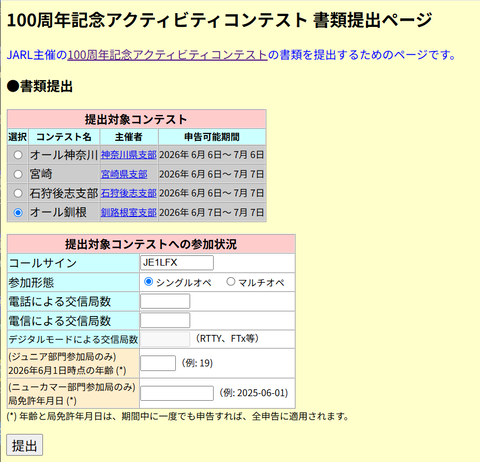This screenshot has height=462, width=480.
Task: Click the (例: 2025-06-01) example text
Action: [x=254, y=393]
